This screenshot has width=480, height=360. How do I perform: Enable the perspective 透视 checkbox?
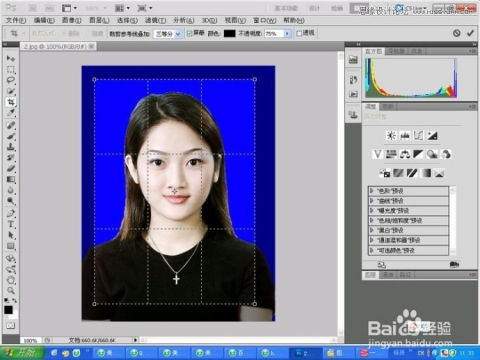tap(299, 33)
